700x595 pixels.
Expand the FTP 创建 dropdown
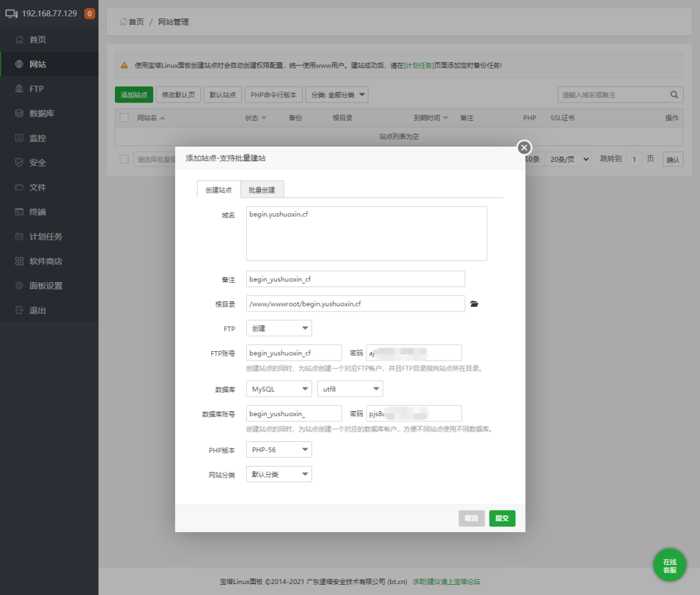(x=278, y=329)
